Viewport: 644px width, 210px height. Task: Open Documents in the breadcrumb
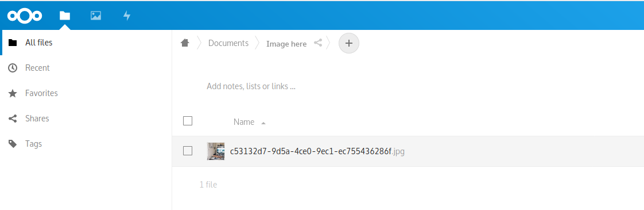click(x=228, y=43)
